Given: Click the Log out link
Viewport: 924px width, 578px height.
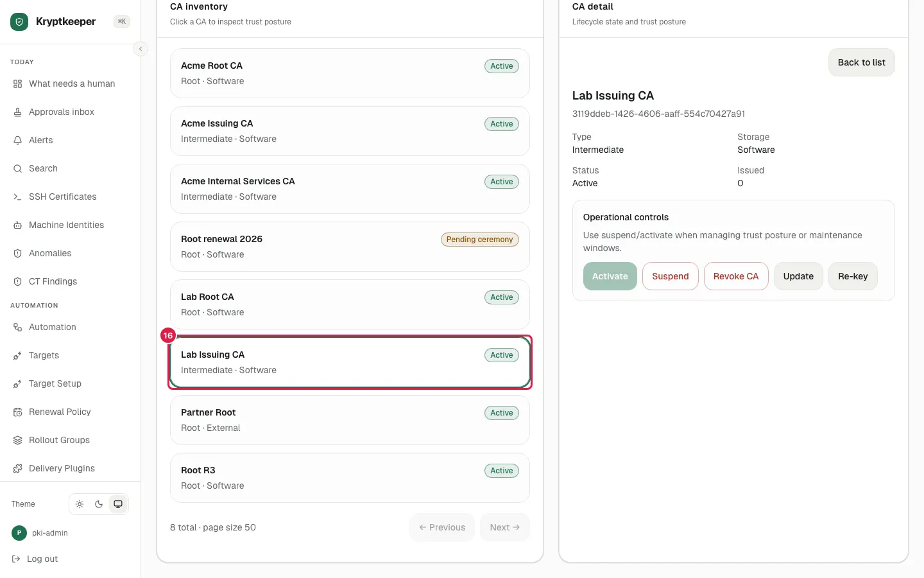Looking at the screenshot, I should tap(35, 559).
